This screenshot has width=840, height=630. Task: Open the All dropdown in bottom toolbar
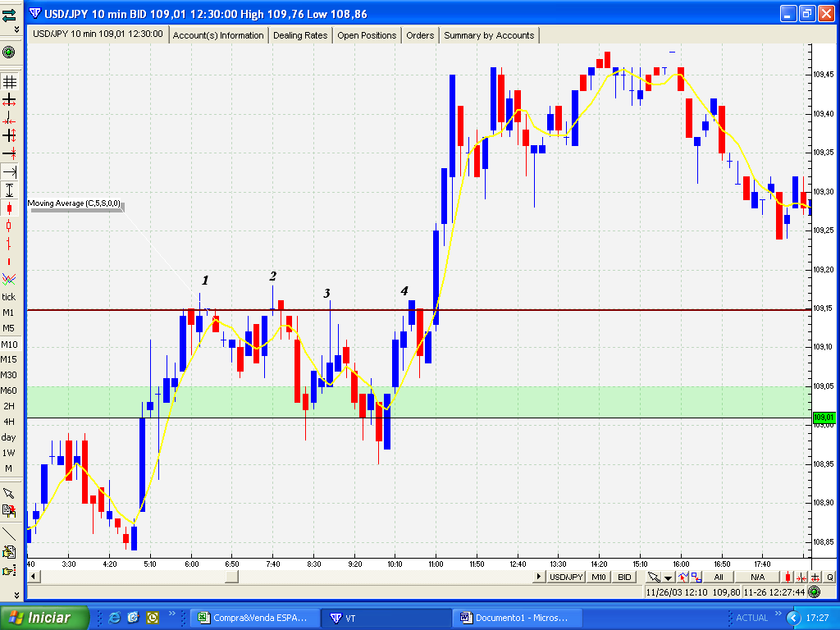[719, 577]
